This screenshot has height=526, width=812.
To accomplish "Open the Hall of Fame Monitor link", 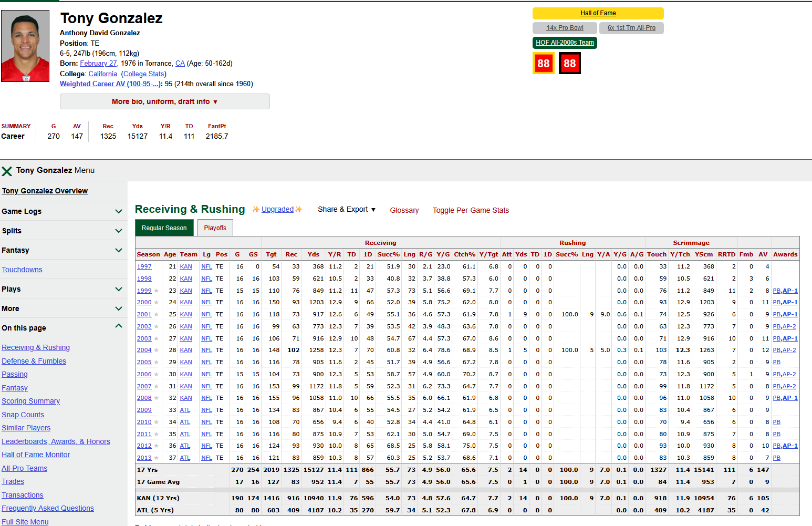I will pos(36,455).
